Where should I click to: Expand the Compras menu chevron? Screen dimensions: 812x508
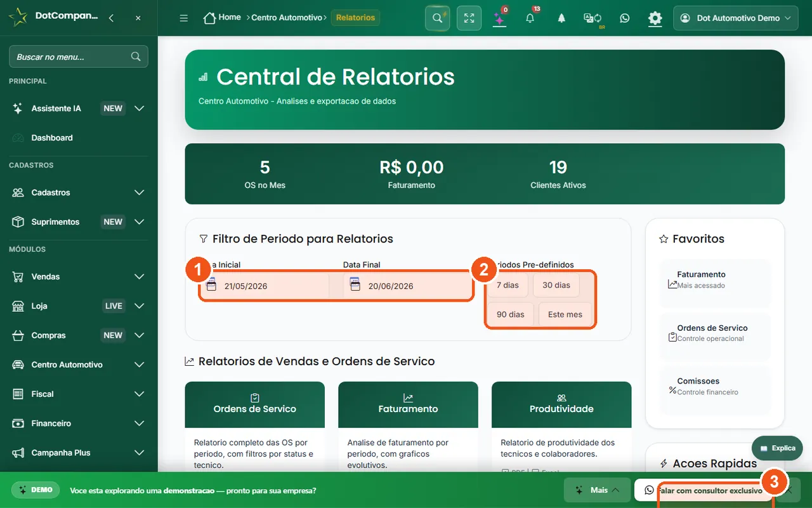140,335
